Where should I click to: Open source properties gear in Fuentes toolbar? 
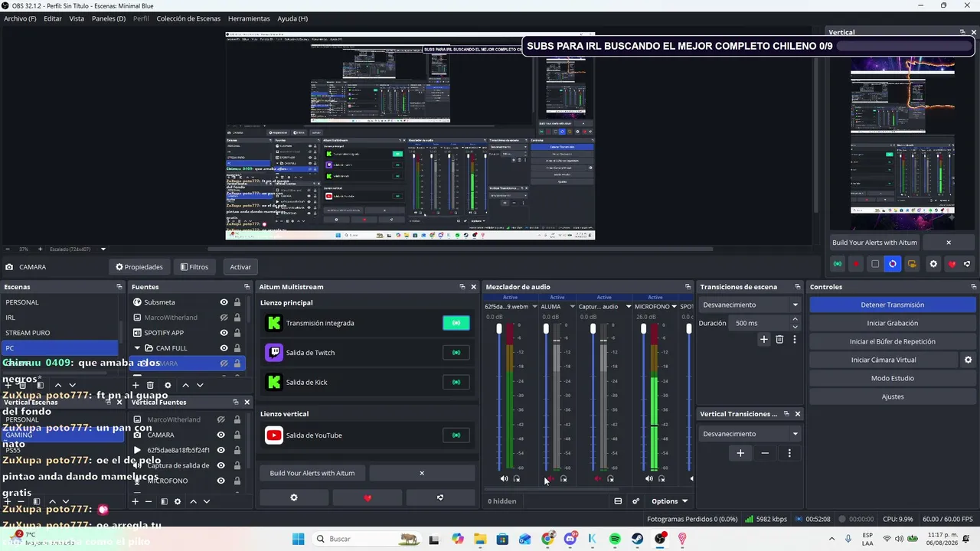click(x=168, y=385)
